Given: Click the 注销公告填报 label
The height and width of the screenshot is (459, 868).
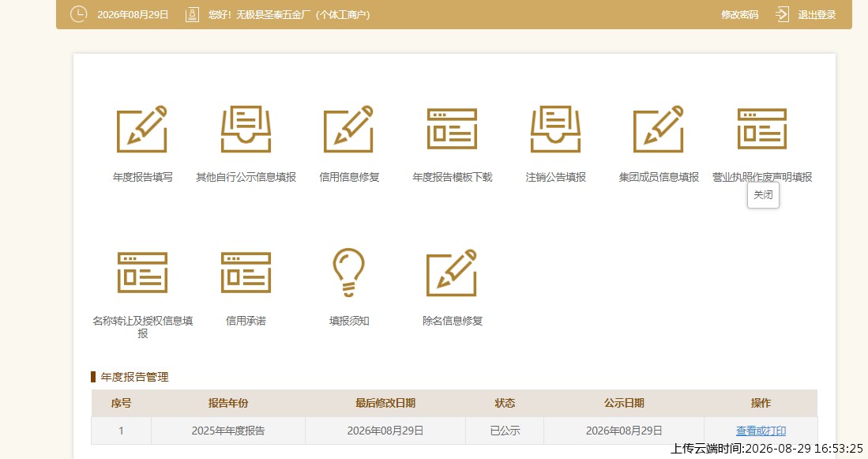Looking at the screenshot, I should [x=556, y=177].
